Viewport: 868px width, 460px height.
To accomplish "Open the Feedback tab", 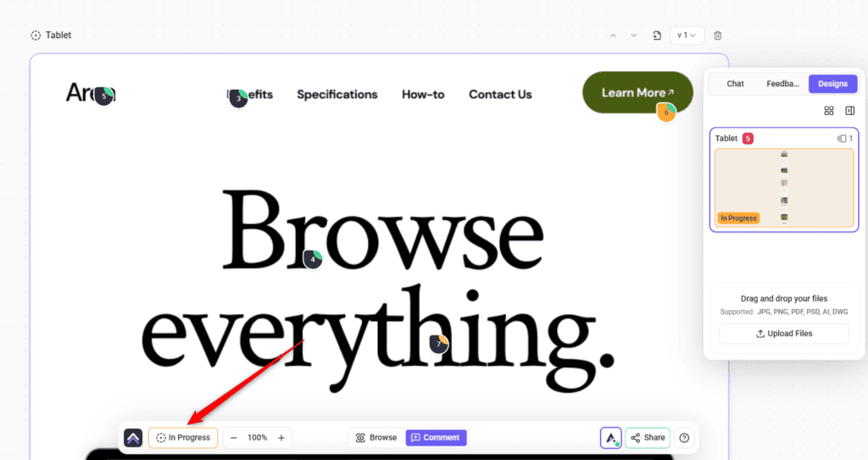I will (782, 84).
